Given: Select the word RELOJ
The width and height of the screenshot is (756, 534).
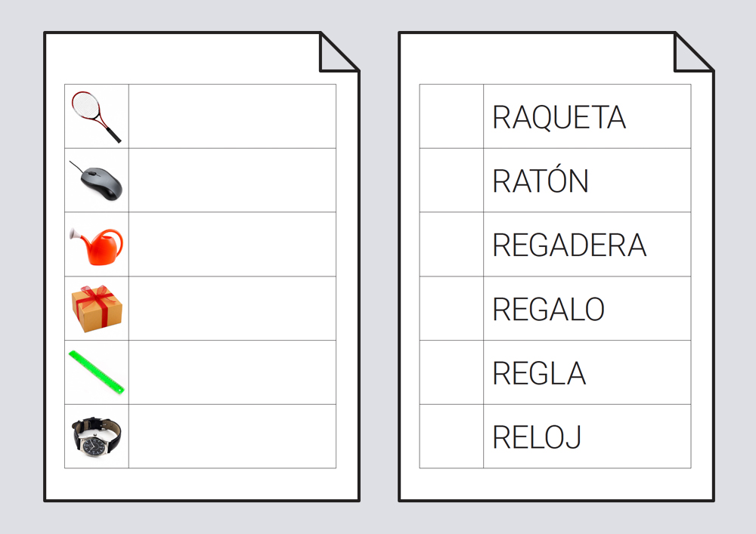Looking at the screenshot, I should (x=536, y=437).
